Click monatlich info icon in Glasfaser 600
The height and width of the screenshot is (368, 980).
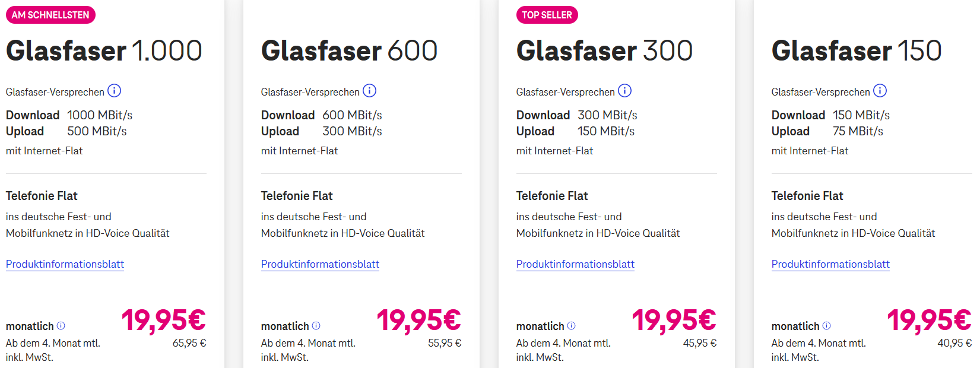(316, 326)
